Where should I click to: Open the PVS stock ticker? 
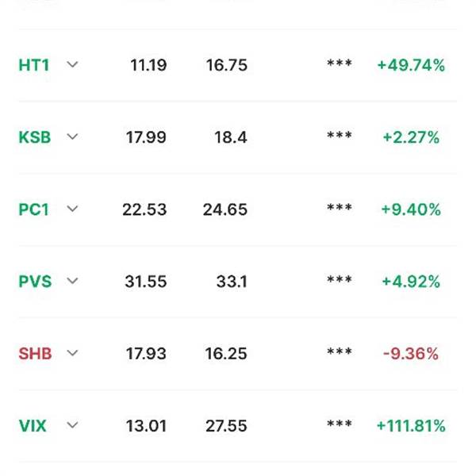pos(35,282)
